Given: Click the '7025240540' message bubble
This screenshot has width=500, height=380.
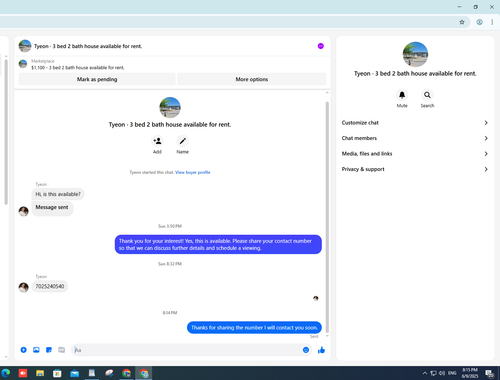Looking at the screenshot, I should 50,286.
